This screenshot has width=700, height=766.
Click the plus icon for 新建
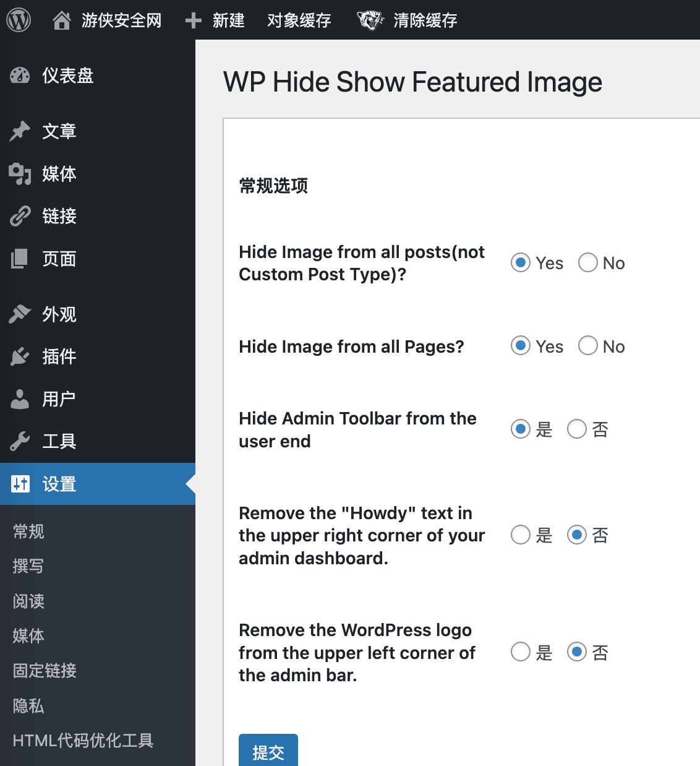point(194,20)
